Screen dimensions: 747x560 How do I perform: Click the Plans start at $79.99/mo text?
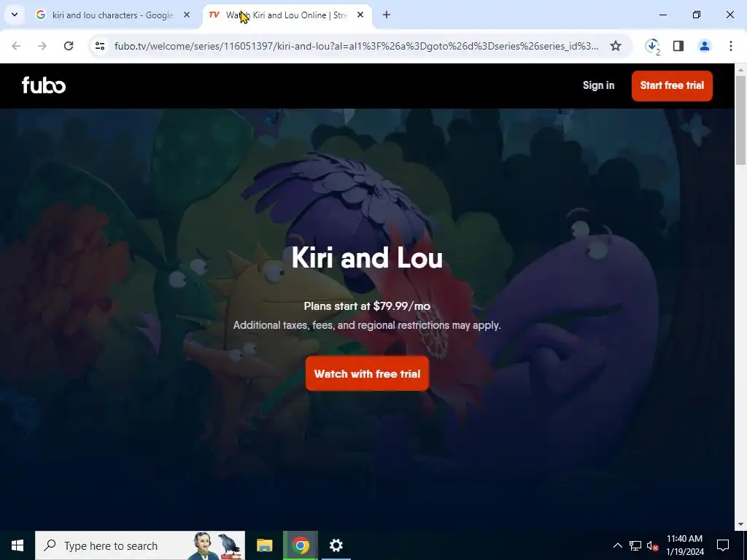(367, 306)
